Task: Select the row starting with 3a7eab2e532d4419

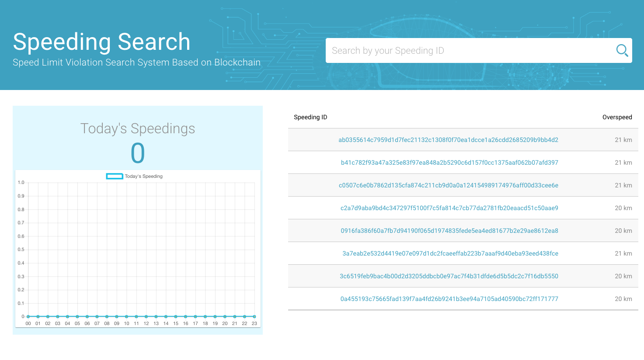Action: pos(448,253)
